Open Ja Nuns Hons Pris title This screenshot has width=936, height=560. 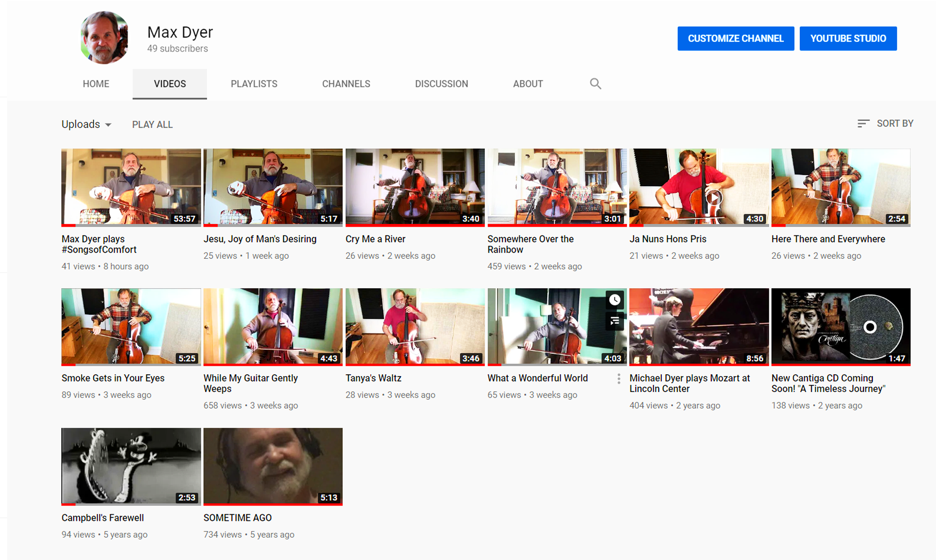(x=668, y=239)
